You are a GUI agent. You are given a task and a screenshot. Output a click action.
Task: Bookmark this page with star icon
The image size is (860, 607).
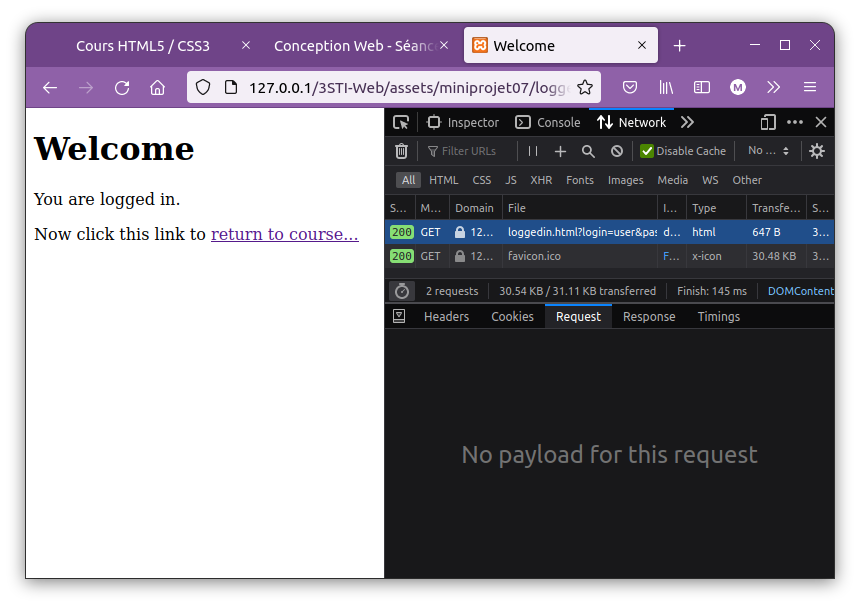[585, 87]
